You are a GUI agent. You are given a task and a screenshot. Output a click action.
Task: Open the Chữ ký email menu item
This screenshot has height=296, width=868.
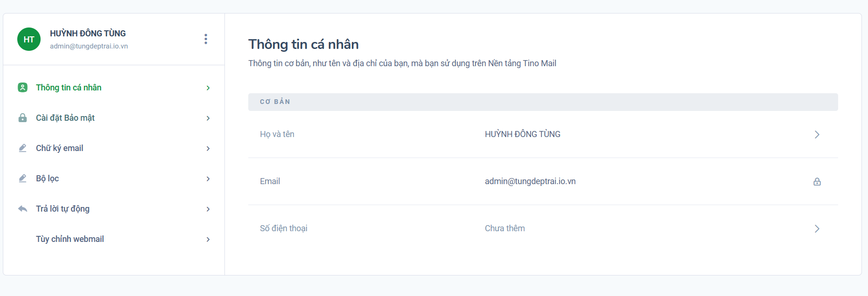pos(60,148)
